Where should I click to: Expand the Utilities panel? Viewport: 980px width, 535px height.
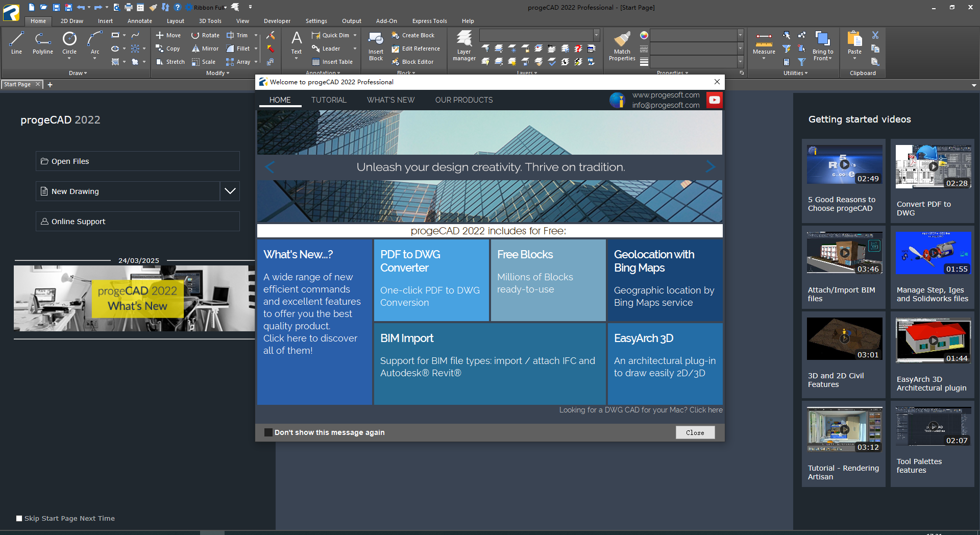(x=795, y=73)
